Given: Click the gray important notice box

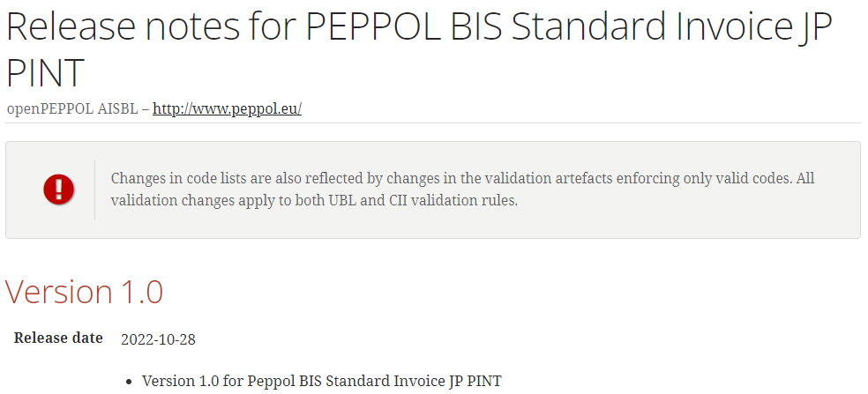Looking at the screenshot, I should 433,190.
